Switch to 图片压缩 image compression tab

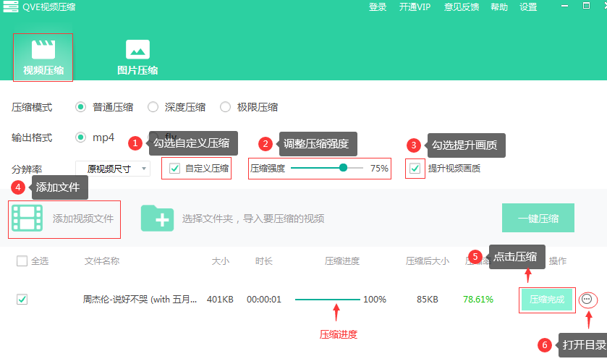(137, 49)
